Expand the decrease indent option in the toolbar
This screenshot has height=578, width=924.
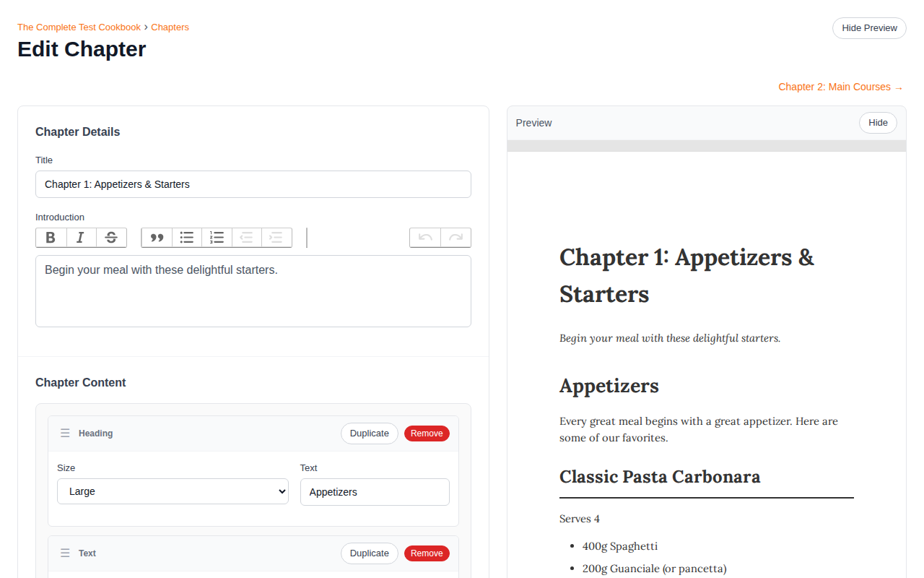click(x=246, y=237)
